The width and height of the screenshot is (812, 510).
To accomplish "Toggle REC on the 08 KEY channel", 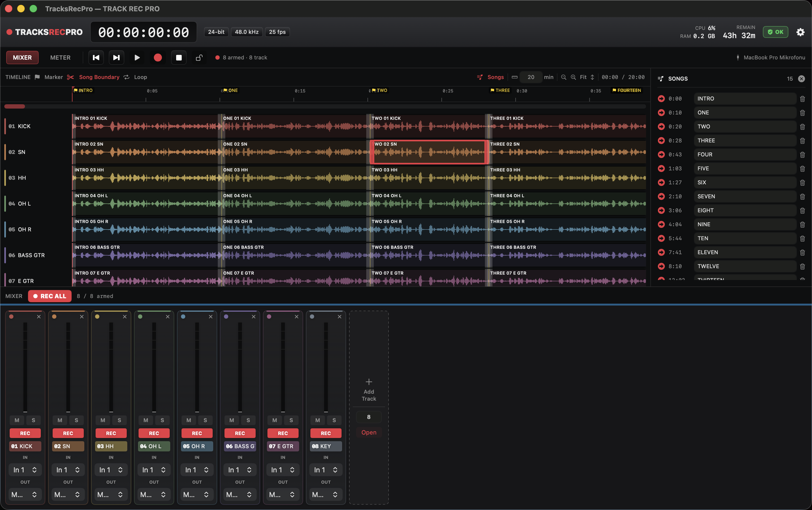I will click(326, 433).
